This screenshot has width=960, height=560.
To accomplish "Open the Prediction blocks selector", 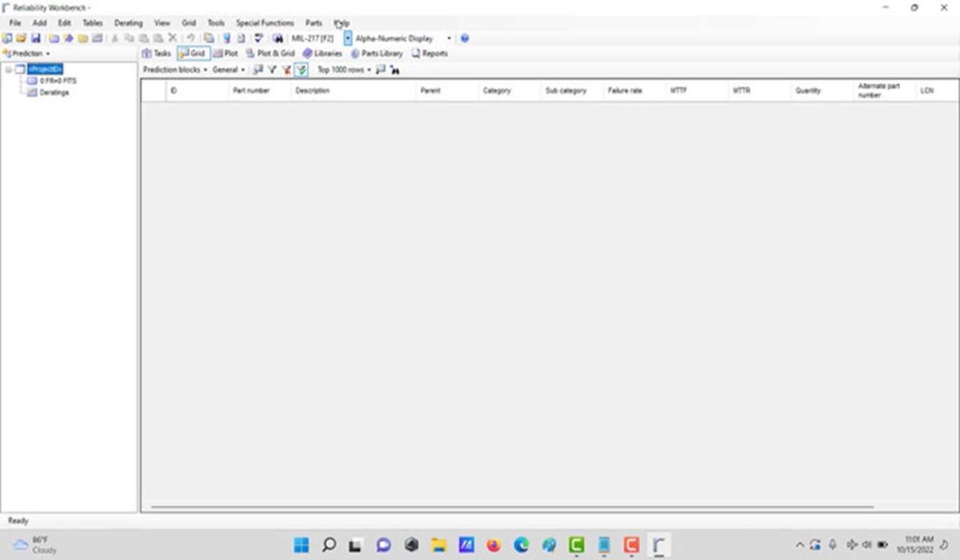I will 173,70.
